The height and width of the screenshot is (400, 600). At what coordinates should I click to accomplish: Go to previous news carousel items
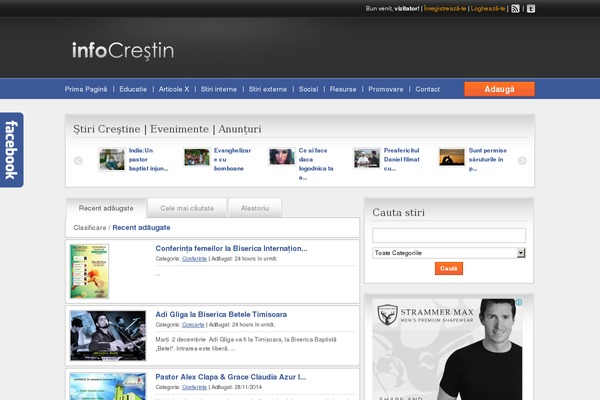click(x=78, y=161)
